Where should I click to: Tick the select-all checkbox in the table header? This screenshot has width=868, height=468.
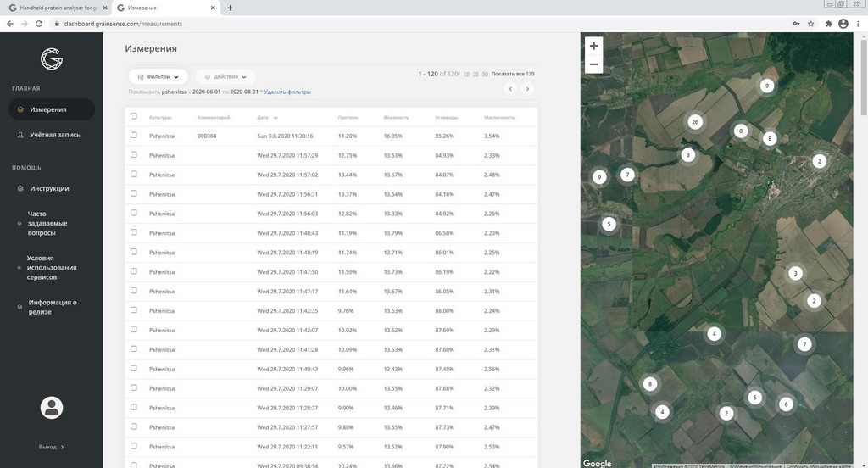coord(133,116)
